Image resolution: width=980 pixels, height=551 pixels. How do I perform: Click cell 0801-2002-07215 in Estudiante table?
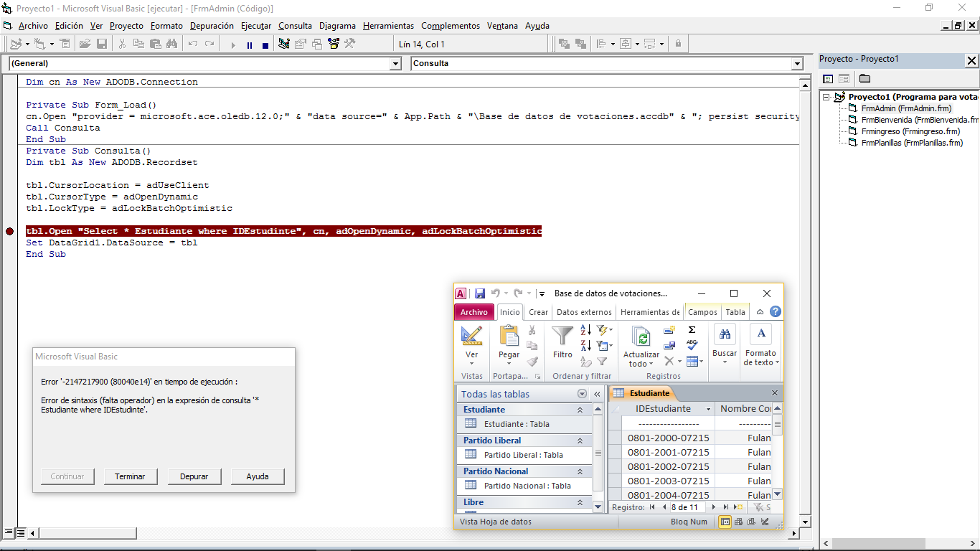coord(668,466)
